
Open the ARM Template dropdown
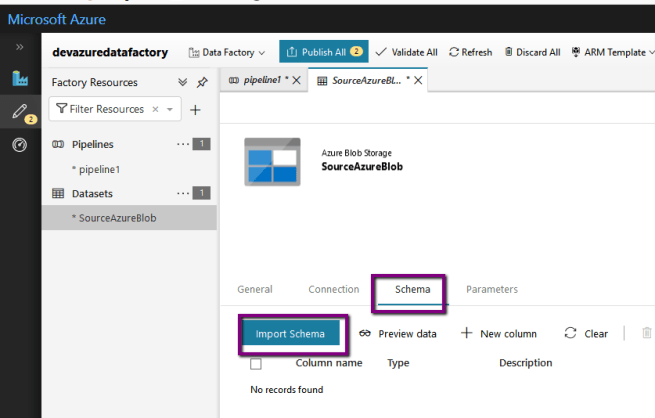click(x=612, y=52)
